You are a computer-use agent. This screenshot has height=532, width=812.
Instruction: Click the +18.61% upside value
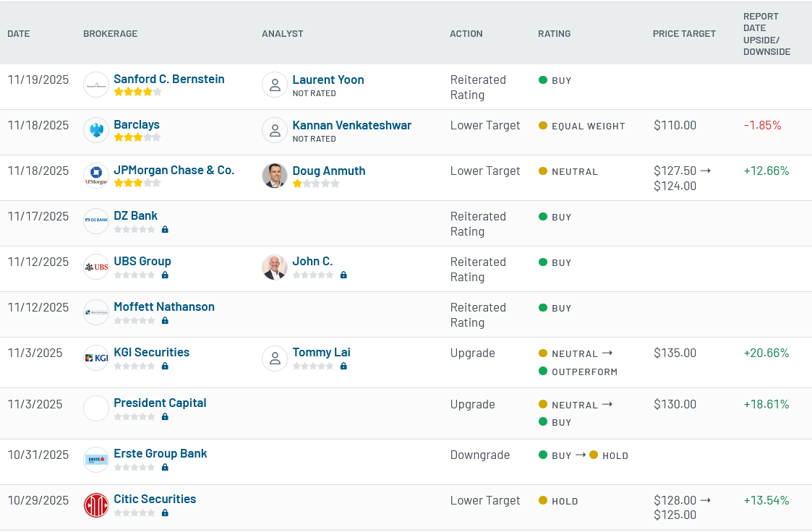coord(766,404)
